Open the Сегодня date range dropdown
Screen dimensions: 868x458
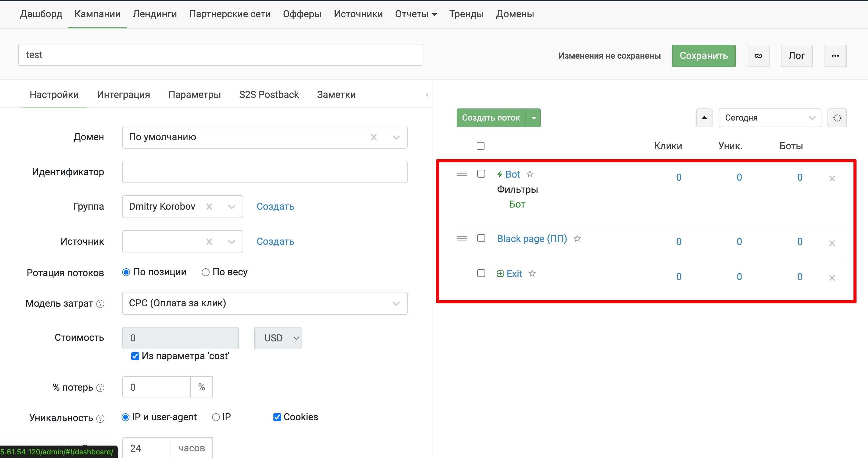pos(770,118)
